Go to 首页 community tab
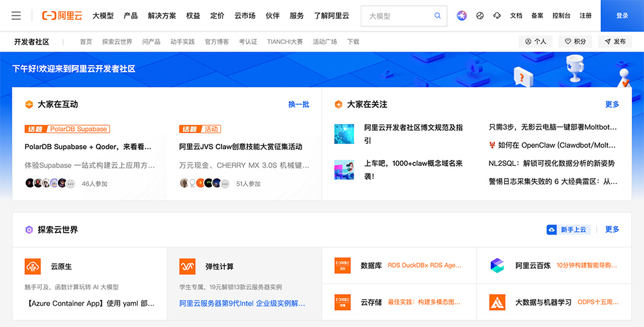 (x=86, y=41)
